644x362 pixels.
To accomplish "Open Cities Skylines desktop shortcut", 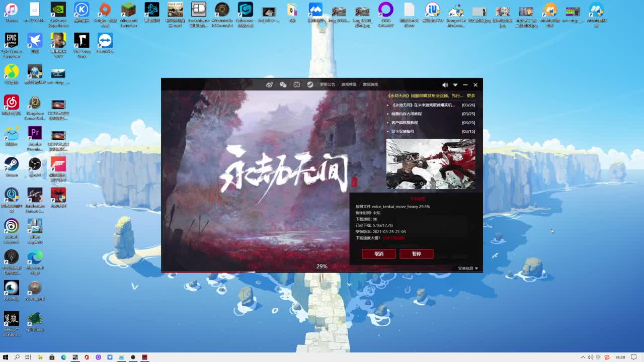I will pos(35,231).
